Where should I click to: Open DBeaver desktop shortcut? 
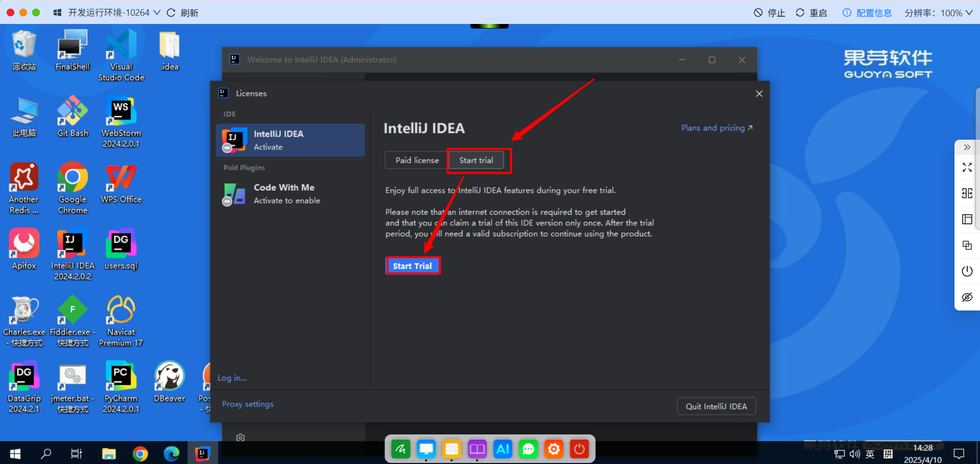click(x=169, y=381)
